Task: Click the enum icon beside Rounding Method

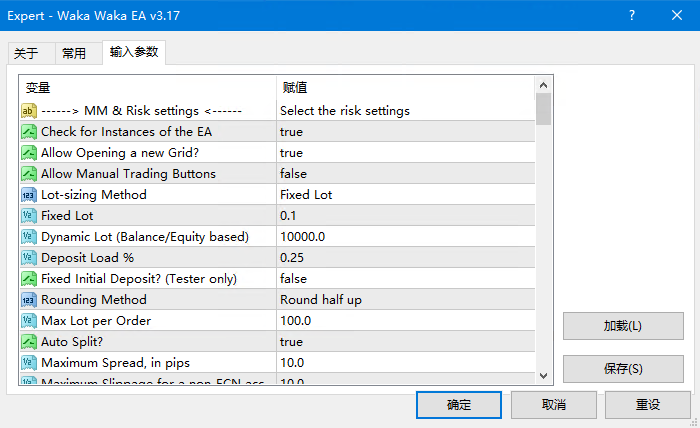Action: (x=29, y=299)
